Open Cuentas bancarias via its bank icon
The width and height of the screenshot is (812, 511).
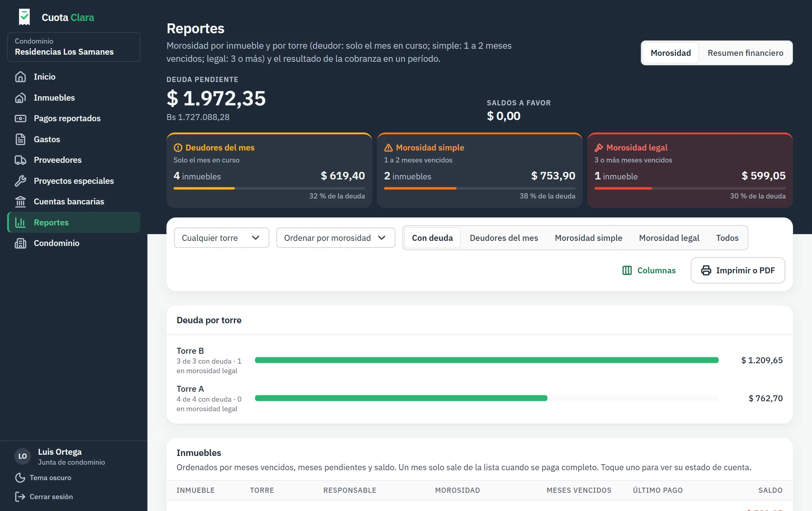tap(20, 202)
